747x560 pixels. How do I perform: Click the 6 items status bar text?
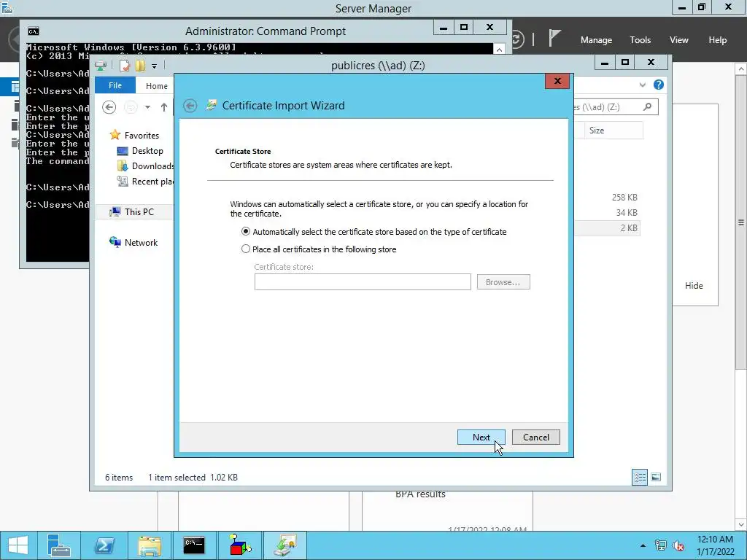tap(119, 477)
